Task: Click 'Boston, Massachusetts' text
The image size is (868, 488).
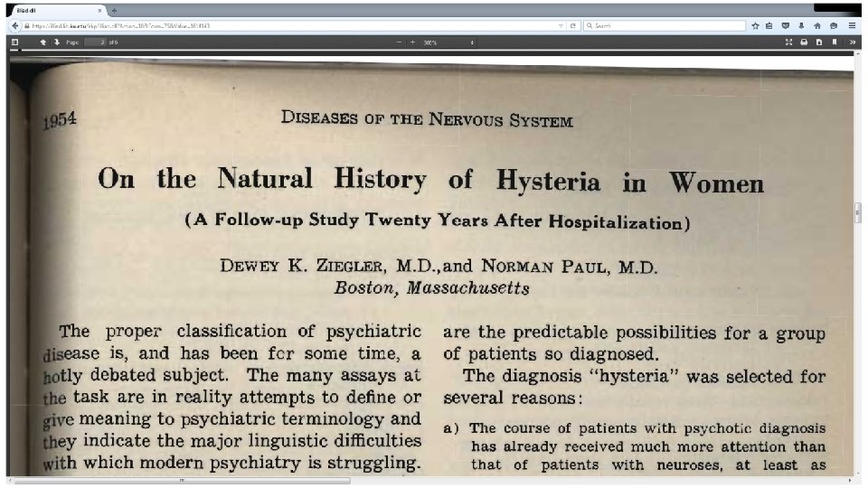Action: [x=432, y=287]
